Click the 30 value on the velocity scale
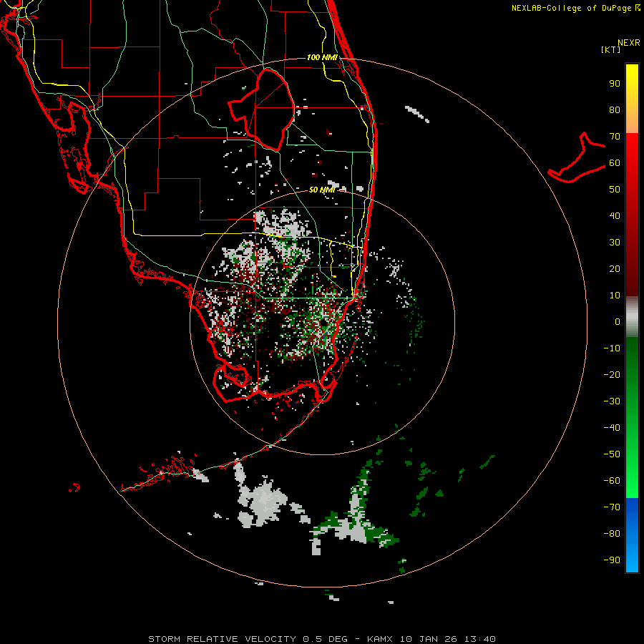 (x=615, y=243)
